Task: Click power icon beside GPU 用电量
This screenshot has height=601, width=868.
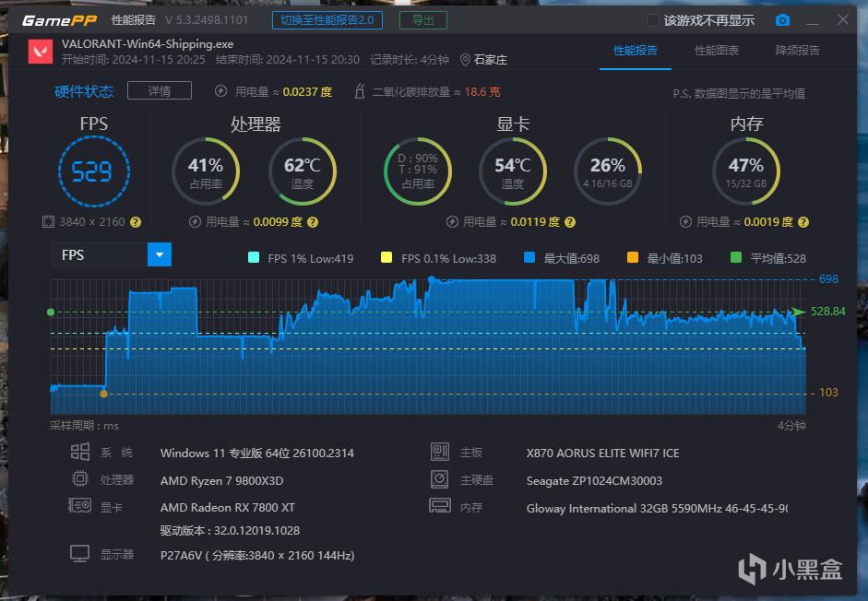Action: point(452,222)
